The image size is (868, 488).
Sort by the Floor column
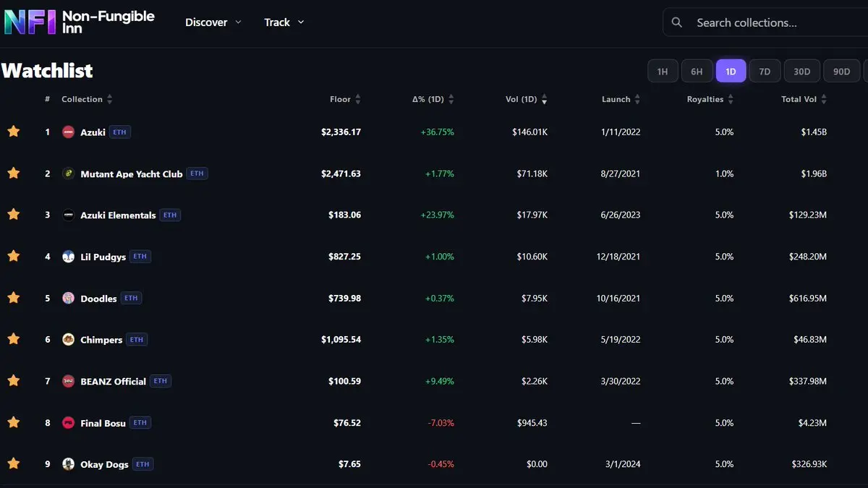[345, 99]
